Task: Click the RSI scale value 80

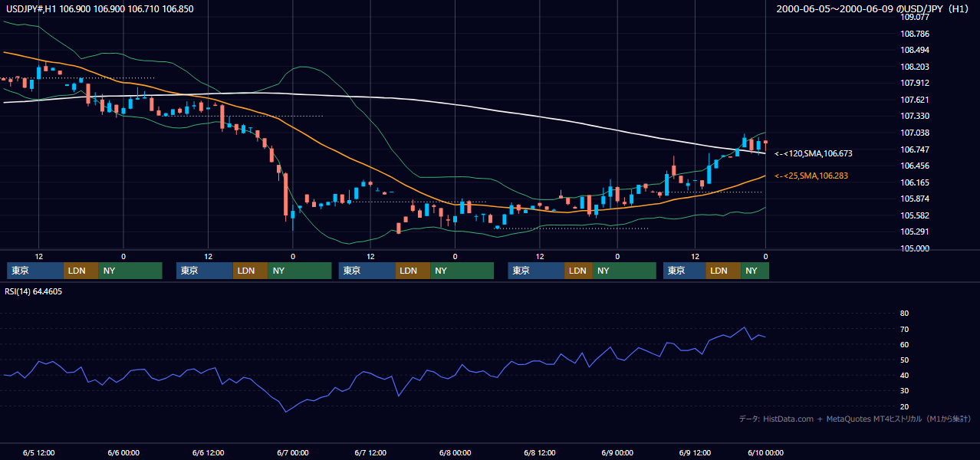Action: pyautogui.click(x=904, y=314)
